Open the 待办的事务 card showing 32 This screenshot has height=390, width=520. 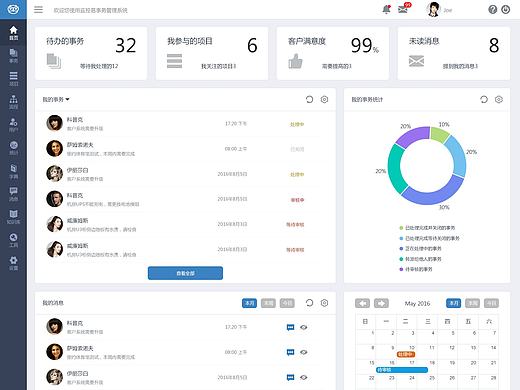point(91,53)
